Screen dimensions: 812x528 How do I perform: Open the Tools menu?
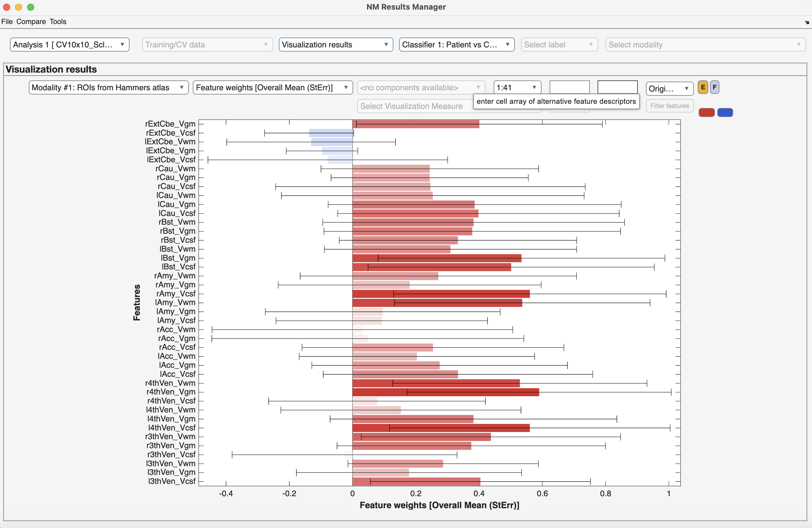58,22
